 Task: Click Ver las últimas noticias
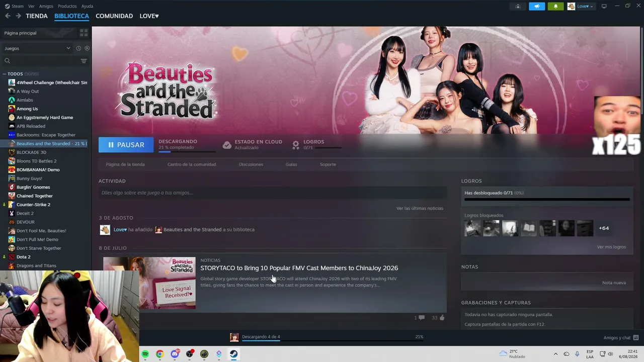[420, 208]
